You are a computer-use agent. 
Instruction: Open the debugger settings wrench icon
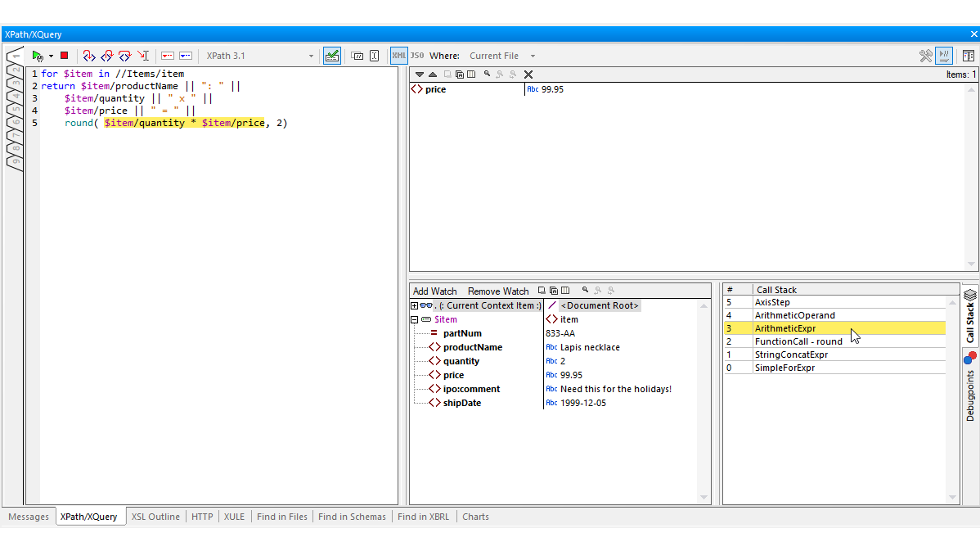(925, 55)
